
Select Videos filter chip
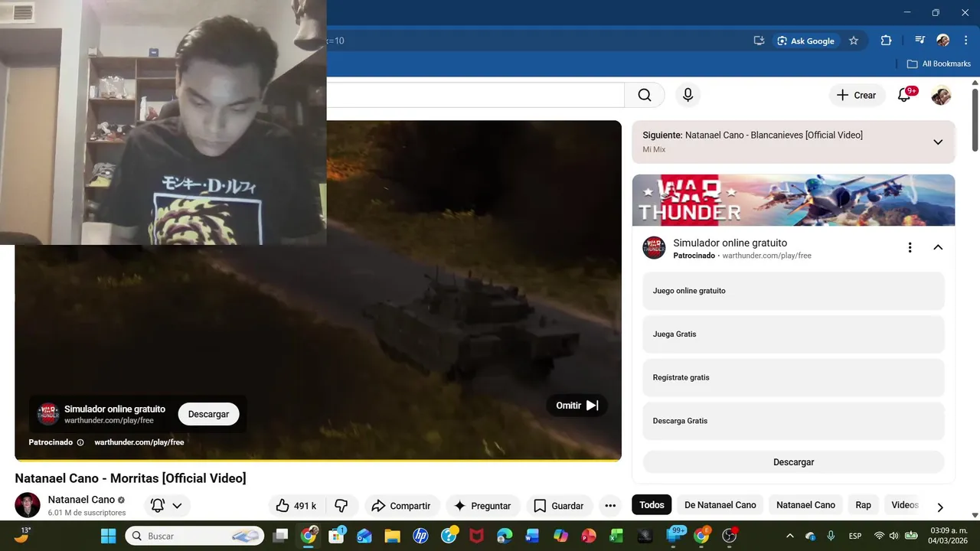(905, 505)
